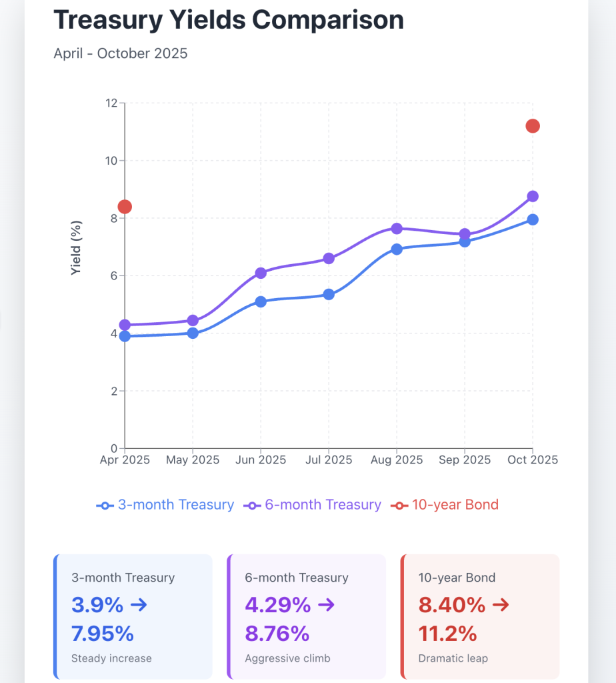Select the blue 3-month point at Oct 2025

(532, 219)
